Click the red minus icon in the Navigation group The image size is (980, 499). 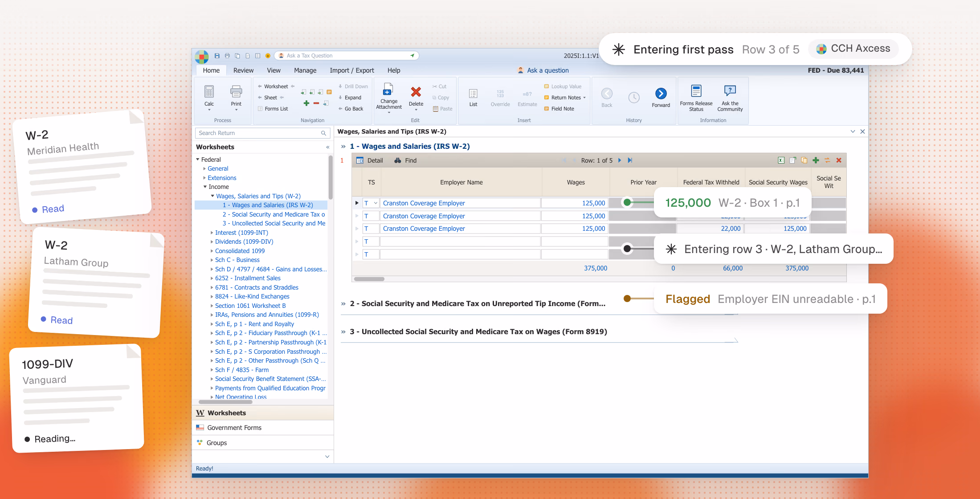[316, 103]
